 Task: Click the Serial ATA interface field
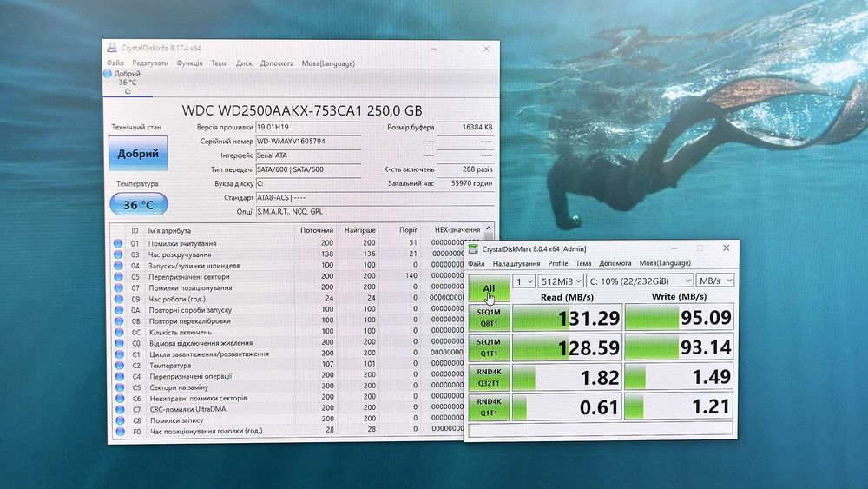point(308,155)
